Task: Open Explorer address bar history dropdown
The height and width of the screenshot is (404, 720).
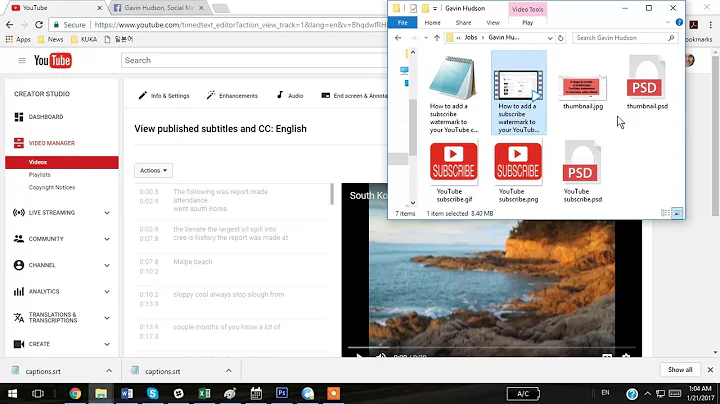Action: coord(550,38)
